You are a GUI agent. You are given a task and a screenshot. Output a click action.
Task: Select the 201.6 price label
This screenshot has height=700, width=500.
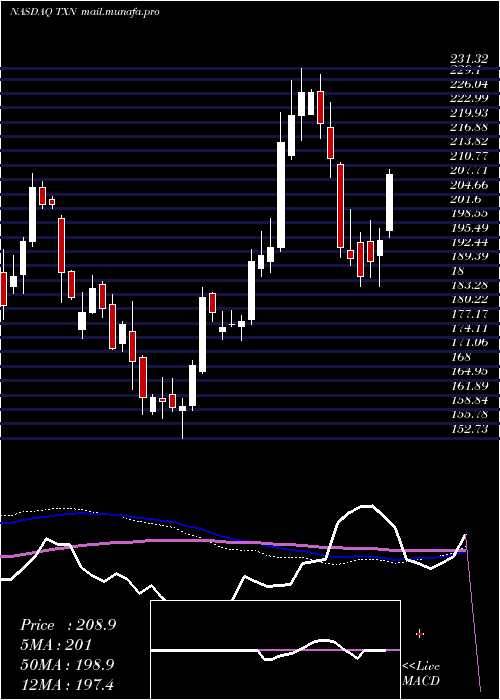coord(466,199)
